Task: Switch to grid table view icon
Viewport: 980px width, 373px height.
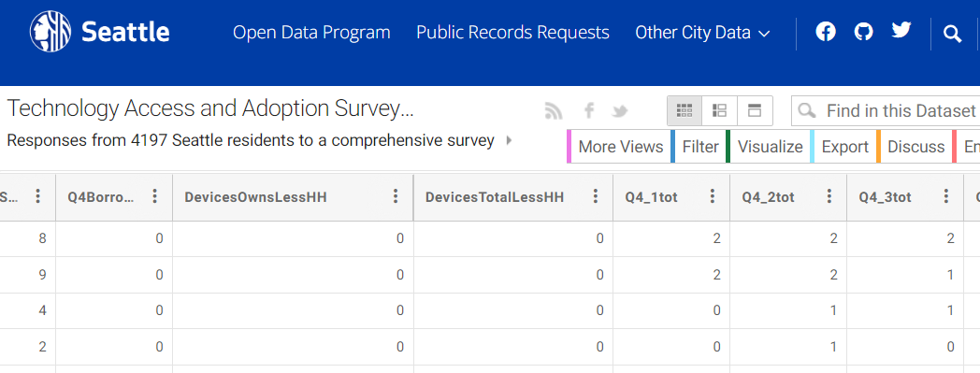Action: pos(685,111)
